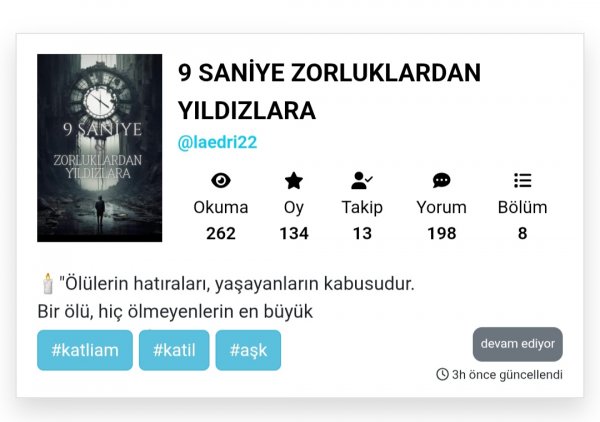Click the clock icon beside update time
The width and height of the screenshot is (600, 422).
point(442,374)
